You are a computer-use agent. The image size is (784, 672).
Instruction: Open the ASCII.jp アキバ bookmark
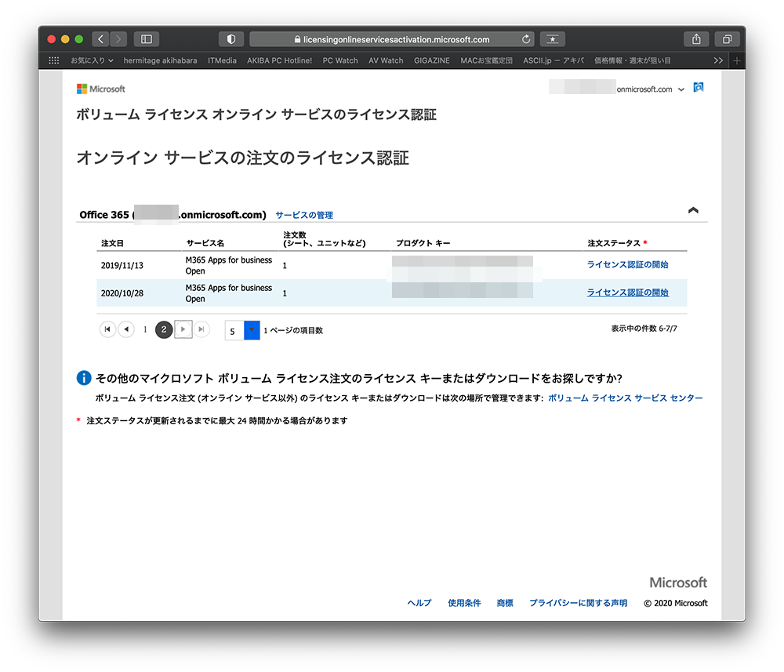[x=554, y=60]
